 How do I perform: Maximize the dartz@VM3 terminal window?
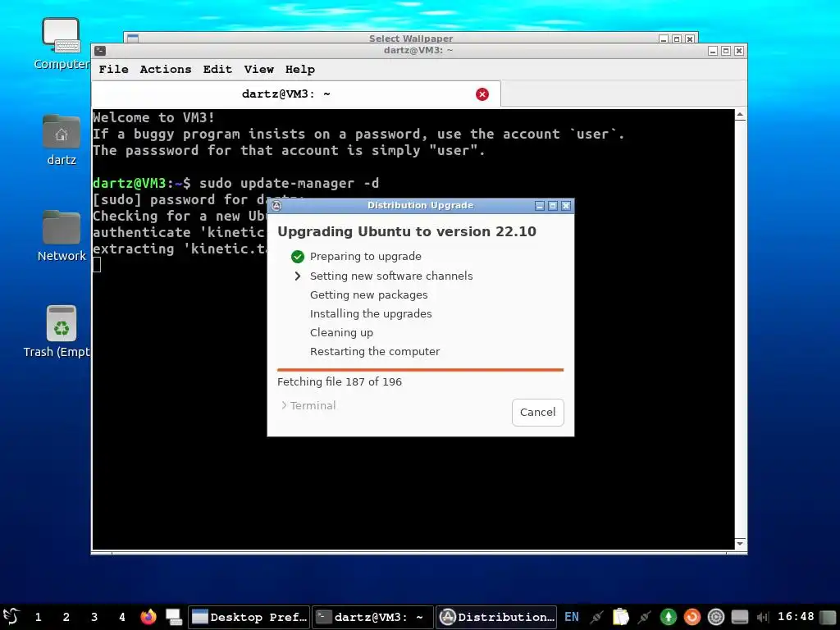pyautogui.click(x=726, y=51)
